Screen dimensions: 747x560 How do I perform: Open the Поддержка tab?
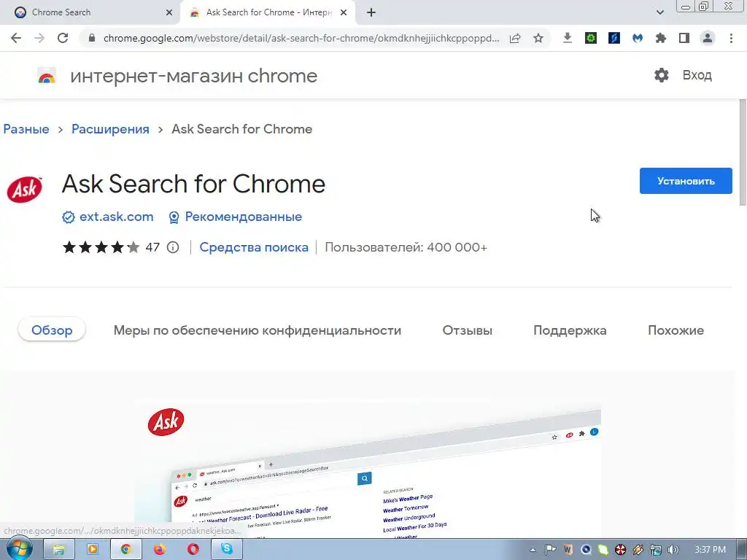click(570, 330)
